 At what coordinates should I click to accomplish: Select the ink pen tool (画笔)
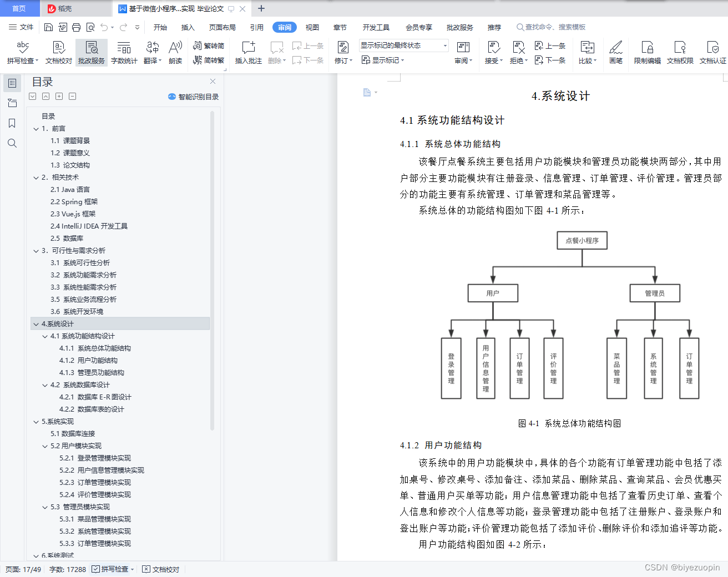616,53
